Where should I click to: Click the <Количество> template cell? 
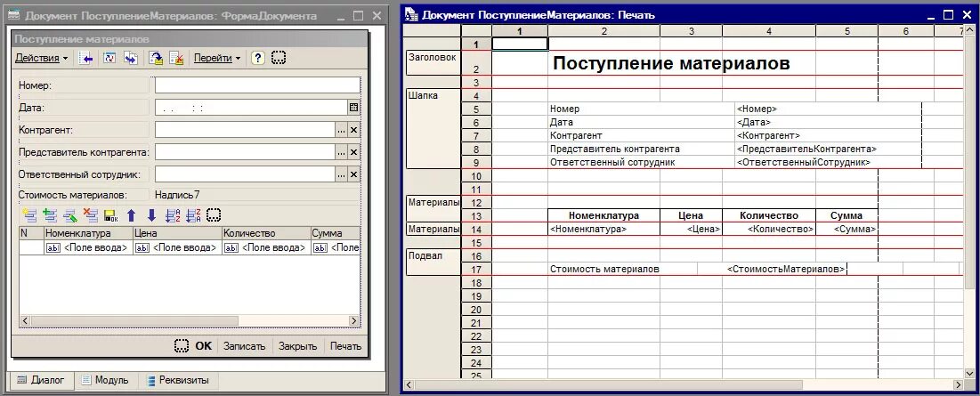pos(769,230)
